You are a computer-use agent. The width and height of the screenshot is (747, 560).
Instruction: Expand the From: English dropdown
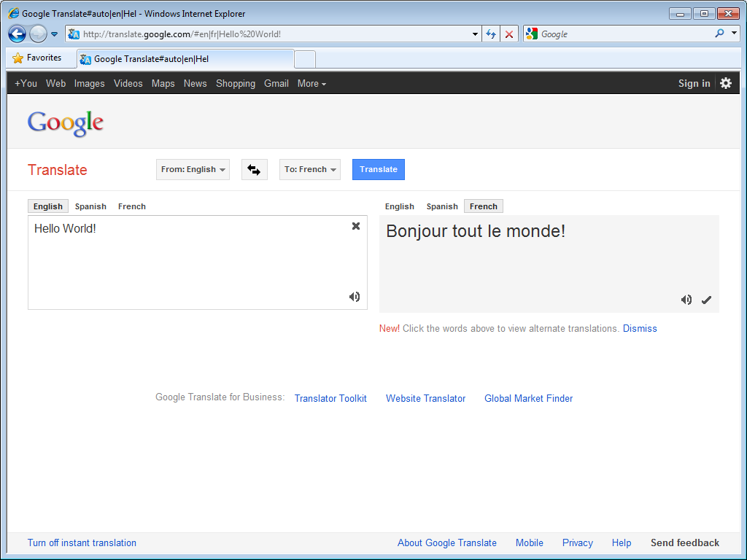click(193, 169)
